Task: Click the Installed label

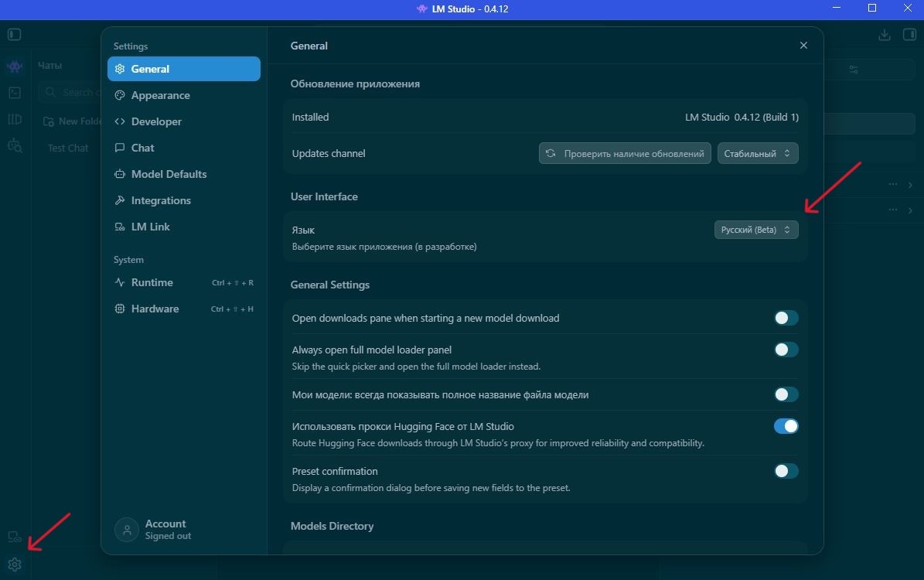Action: point(310,118)
